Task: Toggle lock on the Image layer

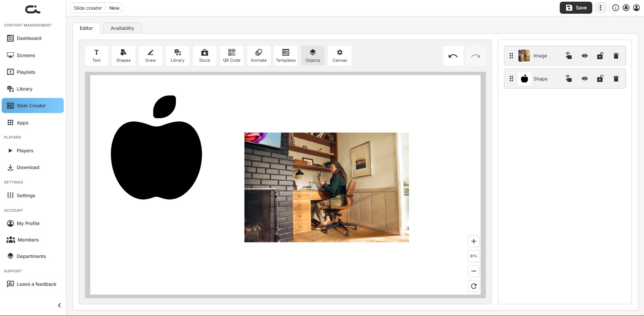Action: 600,56
